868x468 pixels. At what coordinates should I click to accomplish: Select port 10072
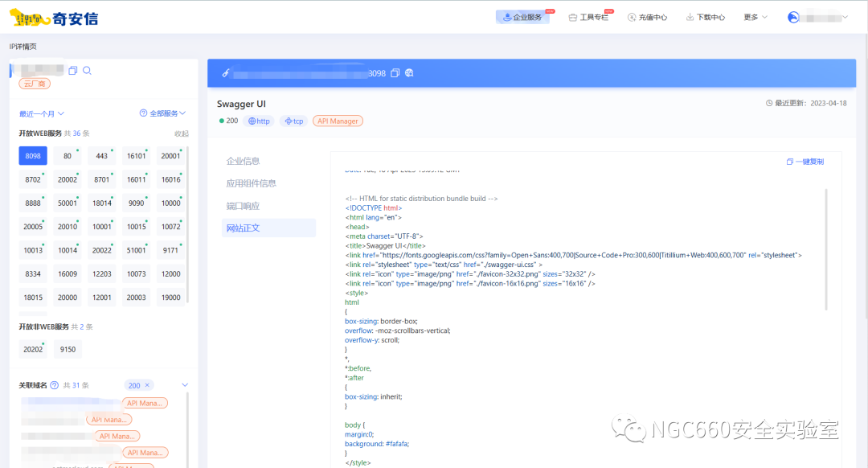point(170,227)
